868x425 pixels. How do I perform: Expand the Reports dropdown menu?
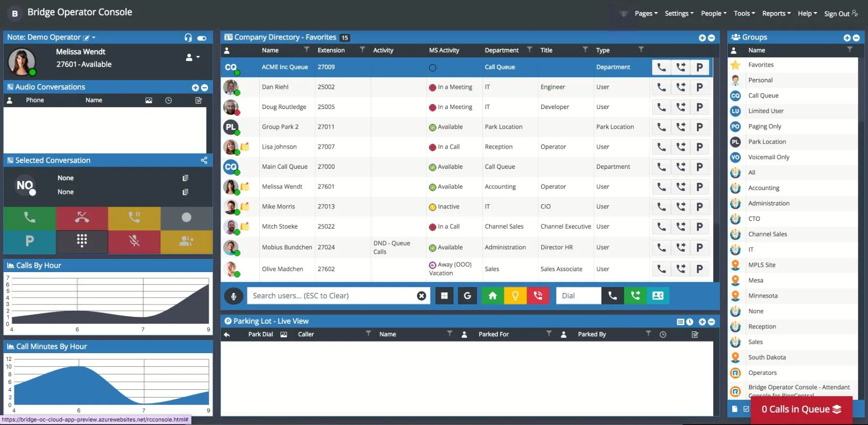point(776,14)
